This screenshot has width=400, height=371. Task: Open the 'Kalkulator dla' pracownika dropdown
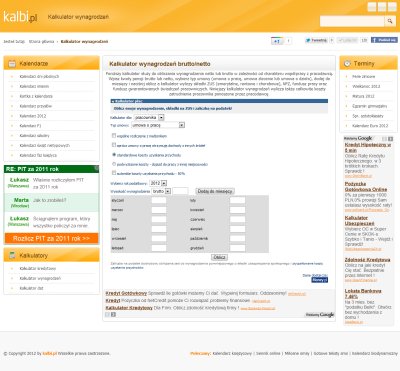coord(149,117)
